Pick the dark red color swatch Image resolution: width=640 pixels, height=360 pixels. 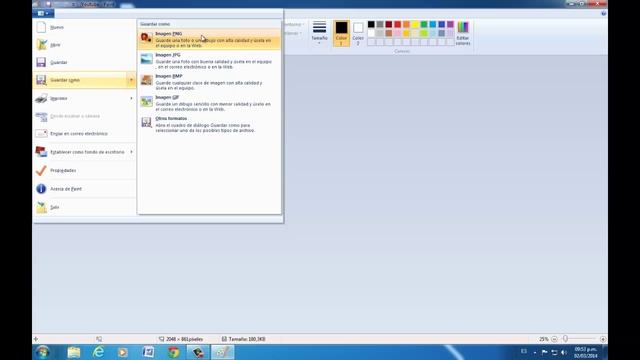coord(389,24)
